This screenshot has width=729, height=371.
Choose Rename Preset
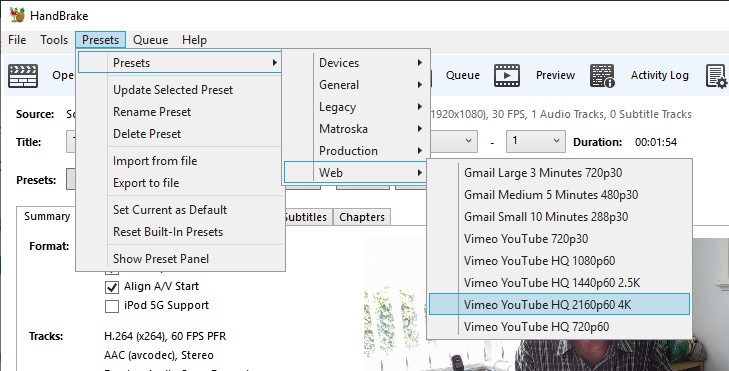pyautogui.click(x=152, y=112)
